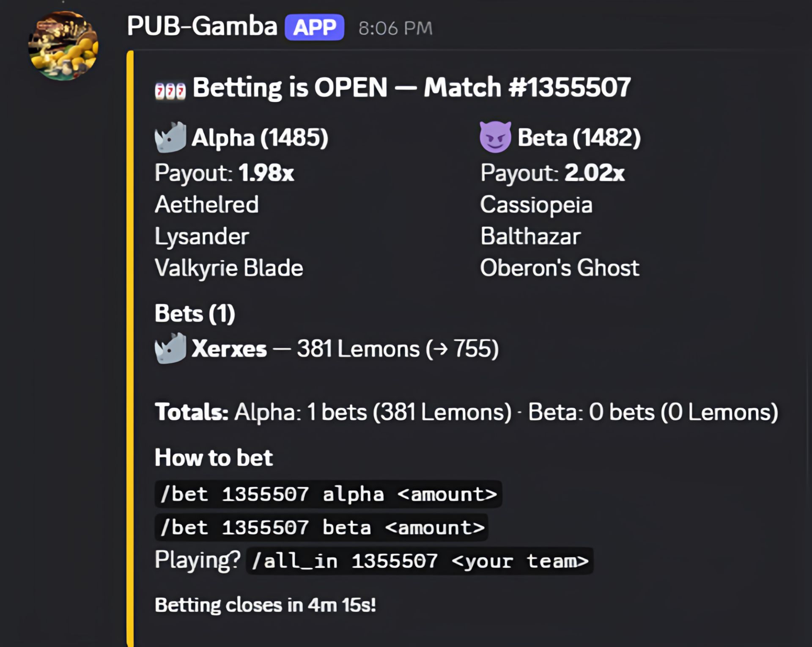Click the arrow symbol in Xerxes payout
Image resolution: width=812 pixels, height=647 pixels.
pos(441,349)
